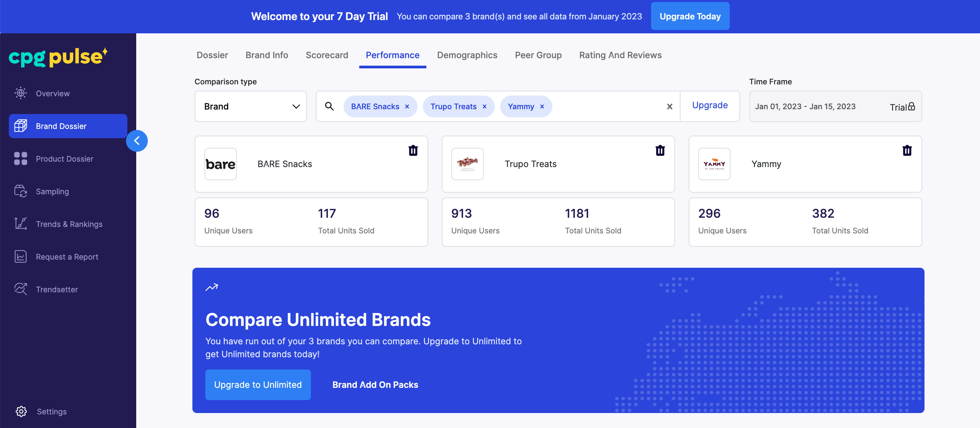
Task: Click the Upgrade to Unlimited button
Action: pos(257,384)
